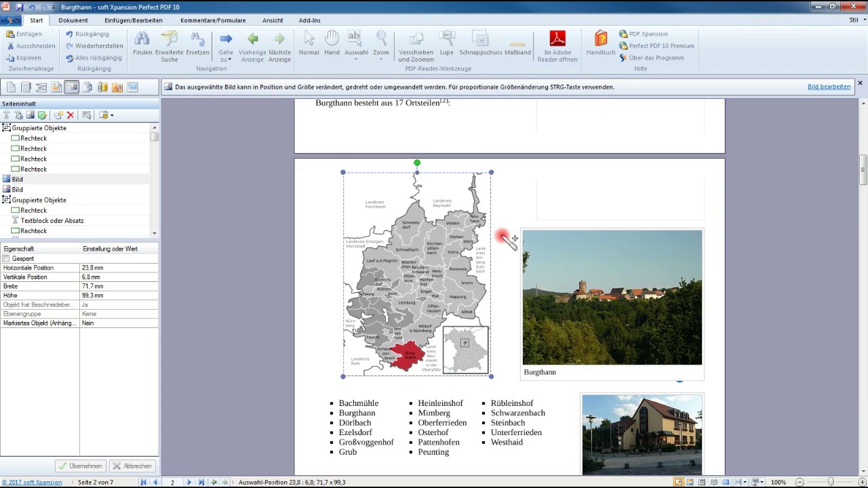This screenshot has height=488, width=868.
Task: Click the Rückgängig undo command
Action: 87,34
